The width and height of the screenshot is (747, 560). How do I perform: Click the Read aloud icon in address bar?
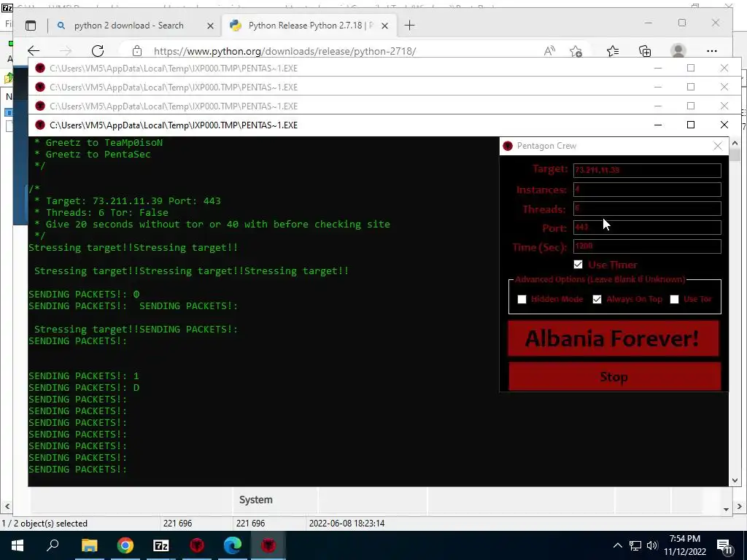[549, 51]
